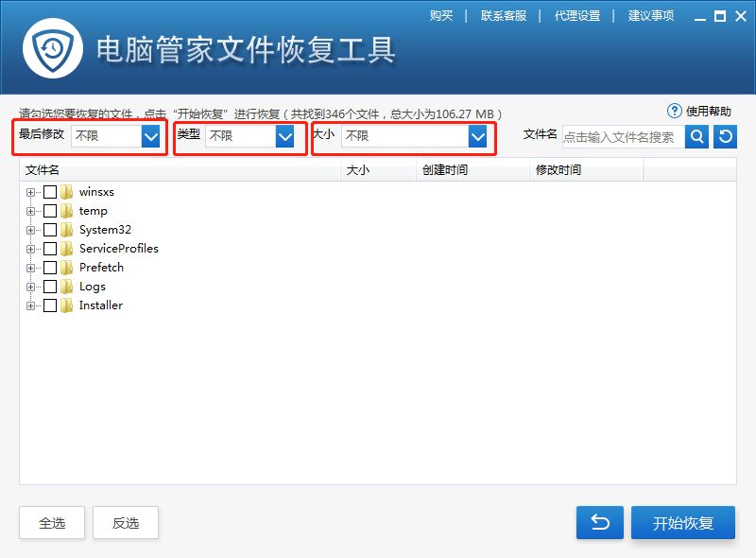Select the Prefetch folder name
The width and height of the screenshot is (756, 558).
coord(101,268)
